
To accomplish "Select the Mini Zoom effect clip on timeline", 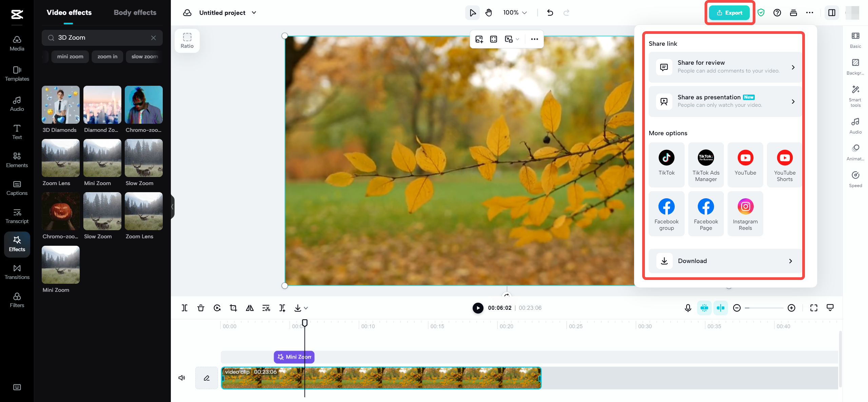I will tap(294, 357).
